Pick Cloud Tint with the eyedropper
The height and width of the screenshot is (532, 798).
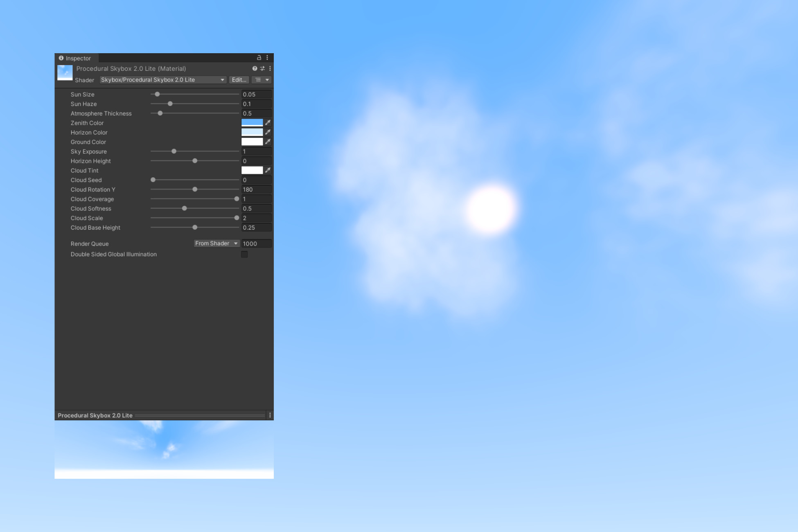pos(268,170)
